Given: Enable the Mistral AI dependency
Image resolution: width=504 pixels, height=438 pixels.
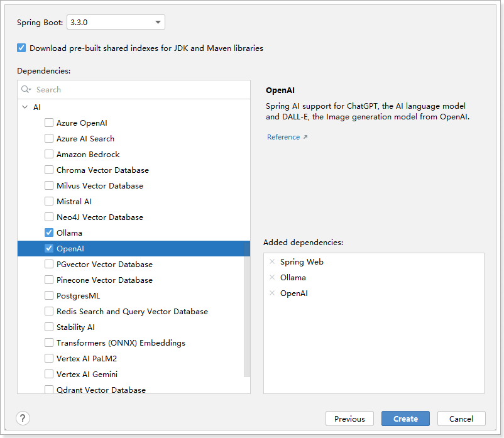Looking at the screenshot, I should pyautogui.click(x=49, y=202).
